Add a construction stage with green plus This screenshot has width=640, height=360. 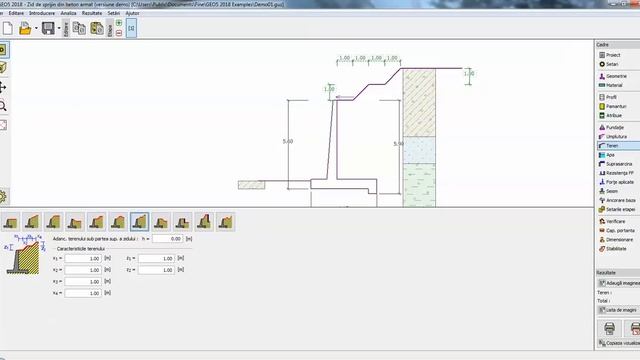click(119, 23)
